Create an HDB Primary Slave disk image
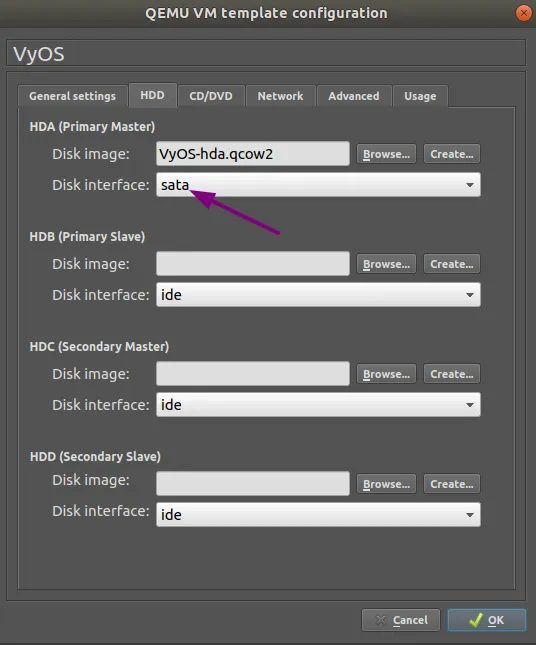This screenshot has height=645, width=536. click(x=452, y=264)
